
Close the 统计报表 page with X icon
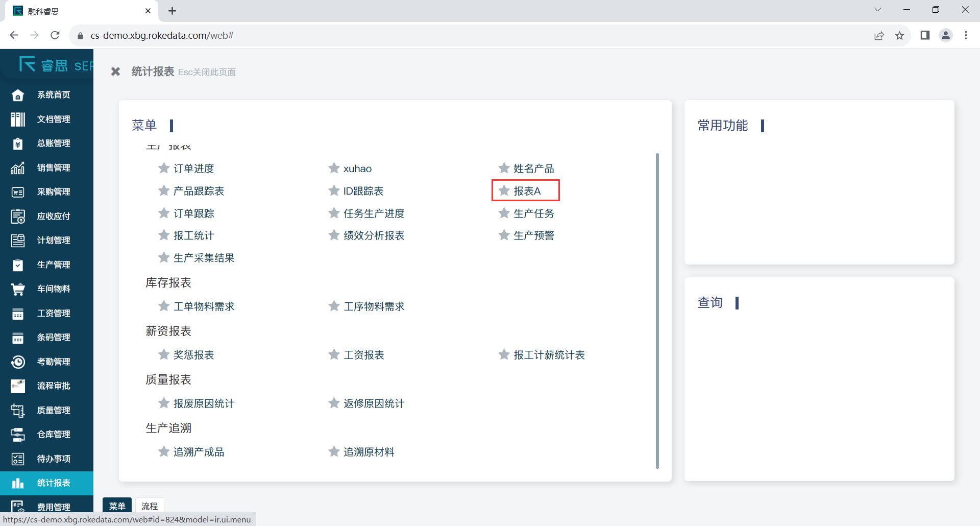pyautogui.click(x=116, y=72)
